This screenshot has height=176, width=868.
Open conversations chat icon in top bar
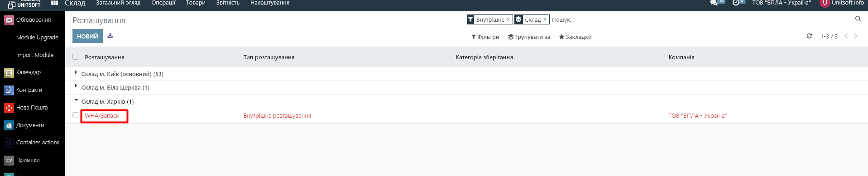[715, 3]
